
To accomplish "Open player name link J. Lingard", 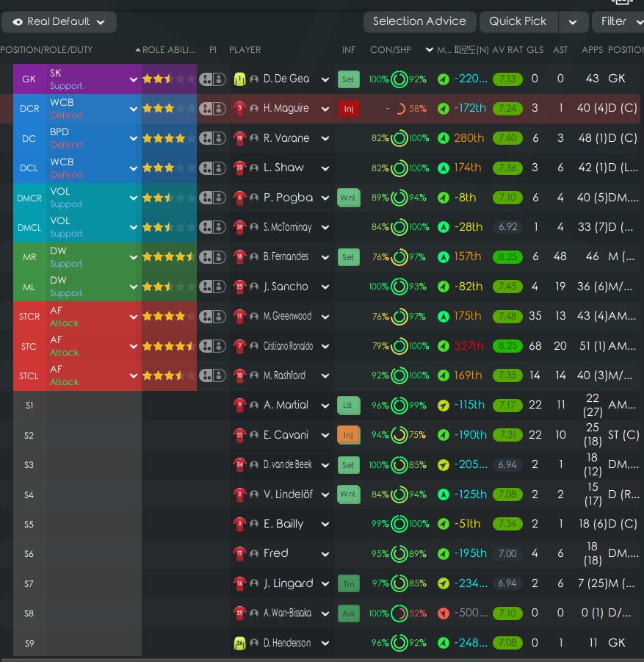I will 289,583.
